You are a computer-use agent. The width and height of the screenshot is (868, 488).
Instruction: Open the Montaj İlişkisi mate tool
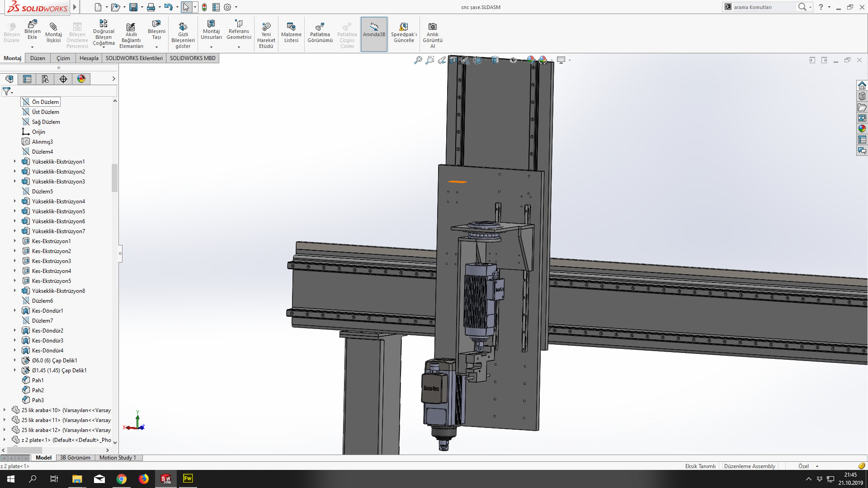pyautogui.click(x=53, y=33)
